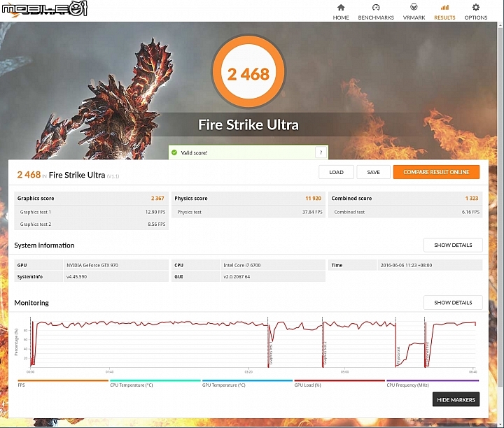Click the Physics score value 11 920

click(x=313, y=199)
